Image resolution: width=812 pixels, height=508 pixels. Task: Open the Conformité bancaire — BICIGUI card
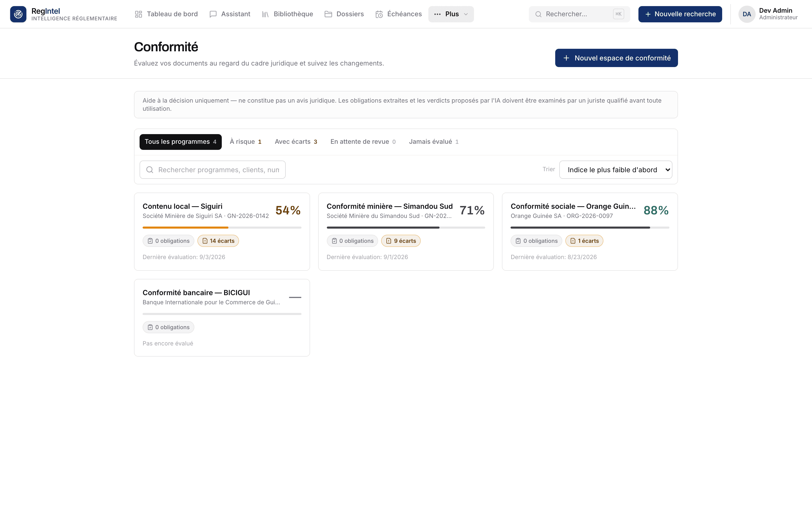[x=222, y=318]
